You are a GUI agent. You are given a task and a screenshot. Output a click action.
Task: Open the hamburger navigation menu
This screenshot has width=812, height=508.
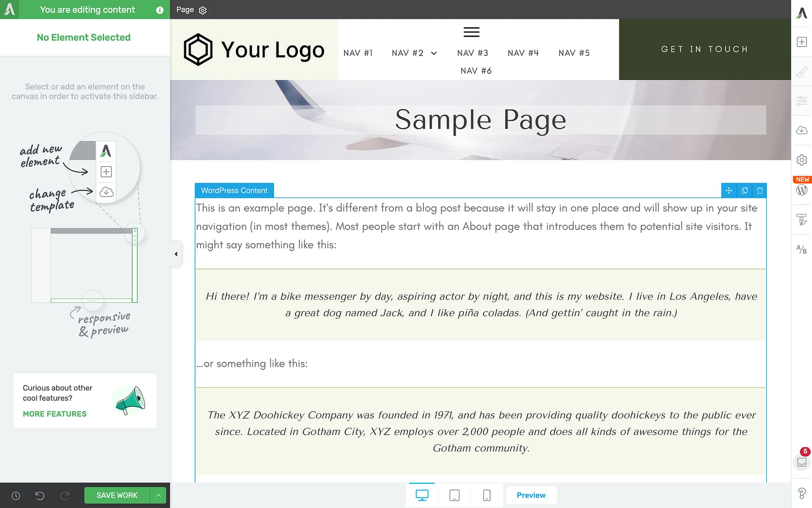click(471, 32)
